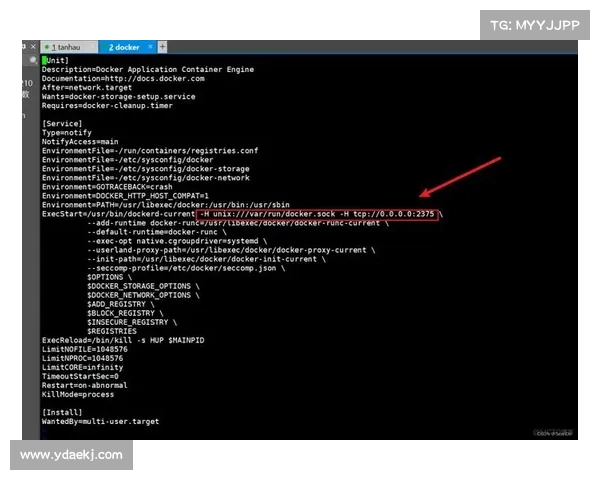The image size is (600, 480).
Task: Click the magnifier search icon in left sidebar
Action: tap(33, 60)
